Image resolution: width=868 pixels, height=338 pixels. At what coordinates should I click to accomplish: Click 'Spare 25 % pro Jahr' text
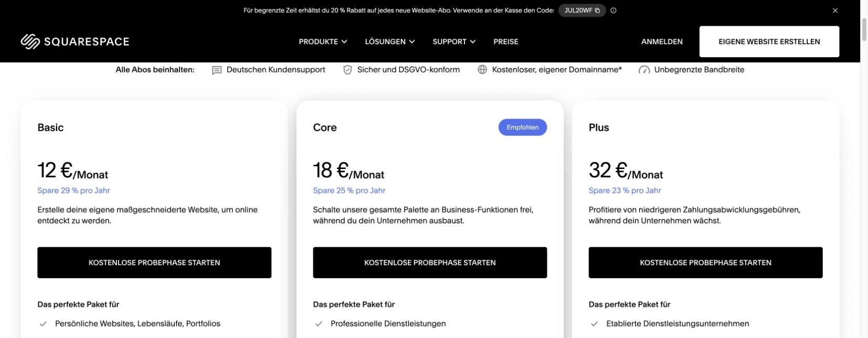(349, 191)
